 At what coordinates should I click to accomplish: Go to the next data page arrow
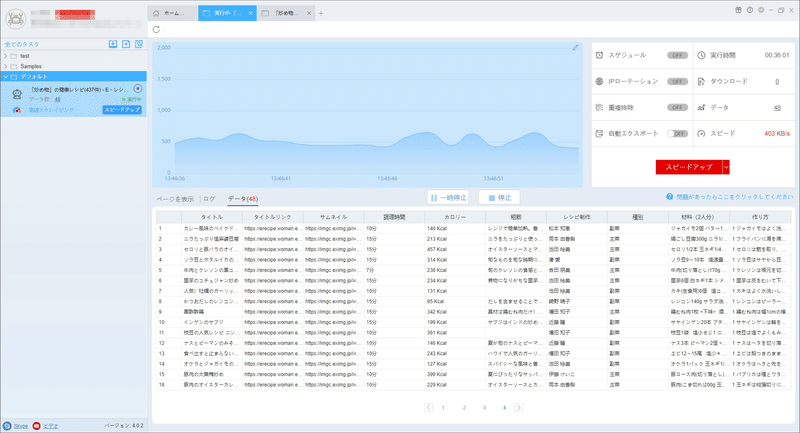[x=519, y=407]
